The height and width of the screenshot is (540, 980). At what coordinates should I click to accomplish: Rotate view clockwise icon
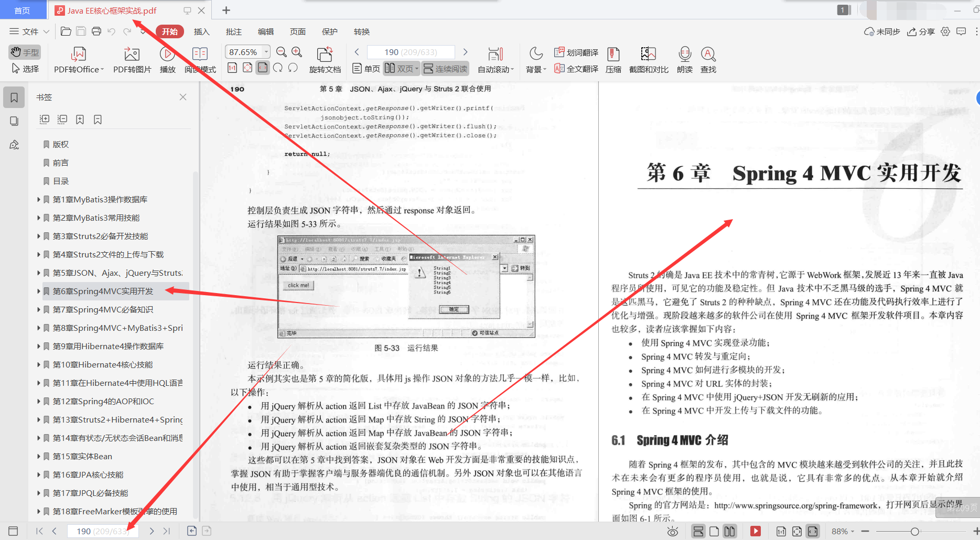(278, 68)
